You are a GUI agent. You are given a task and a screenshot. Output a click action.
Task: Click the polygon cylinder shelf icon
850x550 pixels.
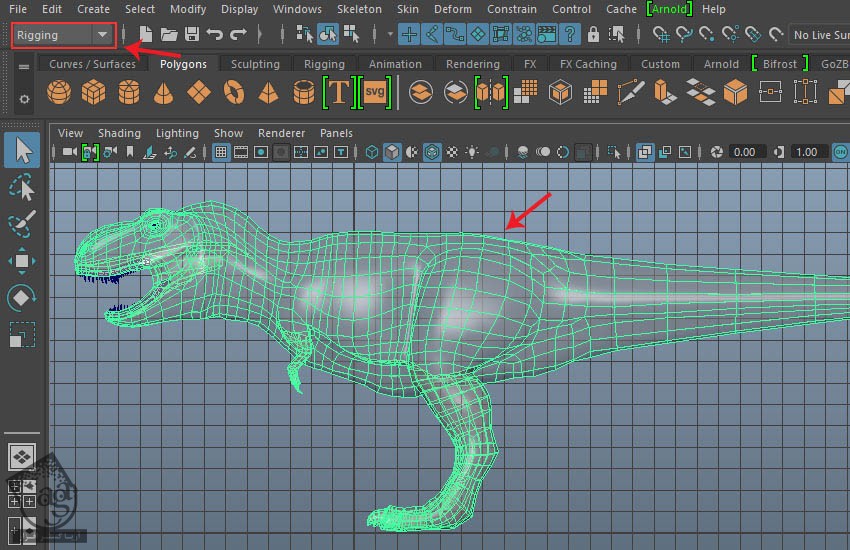tap(127, 94)
